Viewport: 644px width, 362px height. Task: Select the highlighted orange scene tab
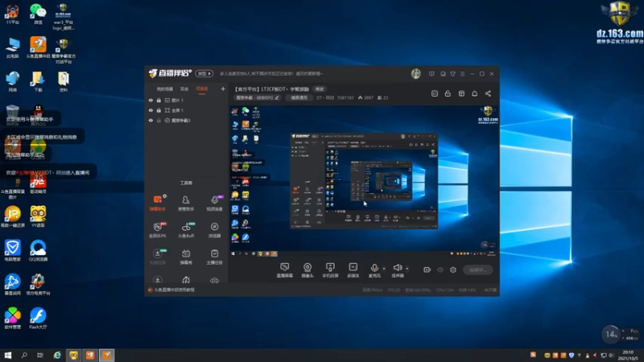coord(202,89)
